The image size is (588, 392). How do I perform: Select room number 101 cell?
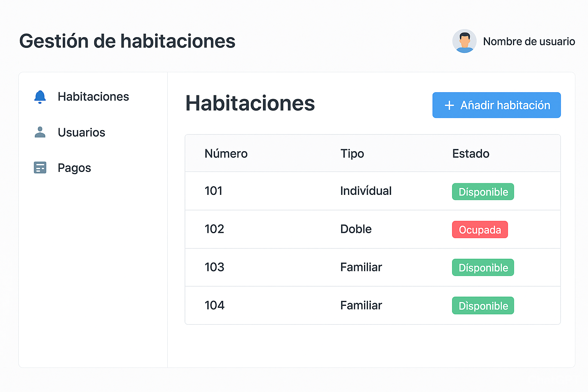(x=214, y=191)
